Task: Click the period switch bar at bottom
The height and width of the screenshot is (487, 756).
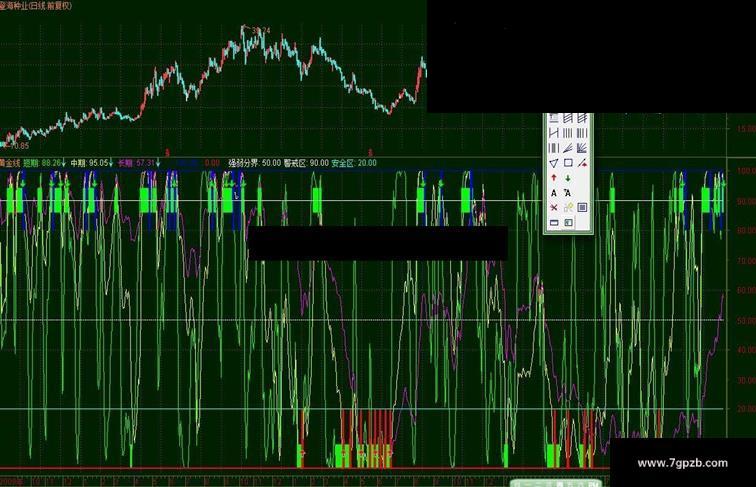Action: point(556,483)
